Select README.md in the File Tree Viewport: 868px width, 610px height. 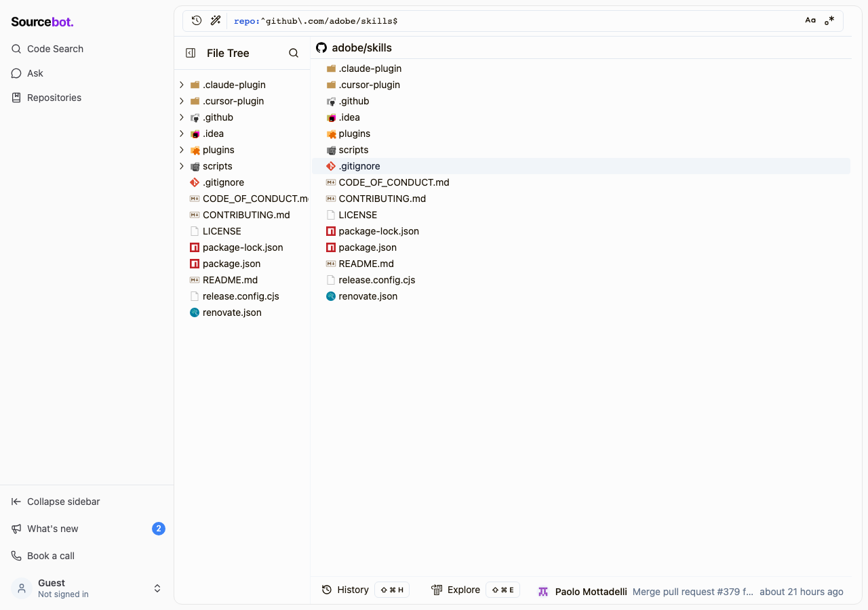click(x=230, y=280)
